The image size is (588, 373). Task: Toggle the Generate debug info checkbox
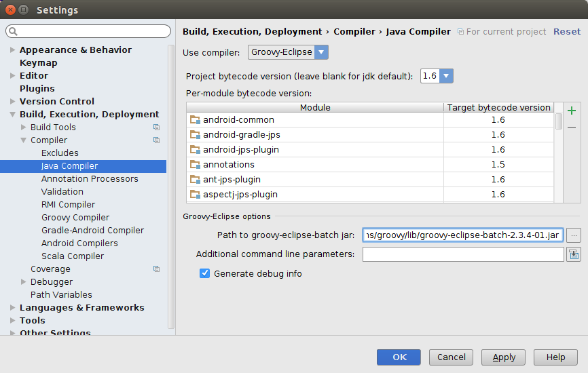[205, 273]
